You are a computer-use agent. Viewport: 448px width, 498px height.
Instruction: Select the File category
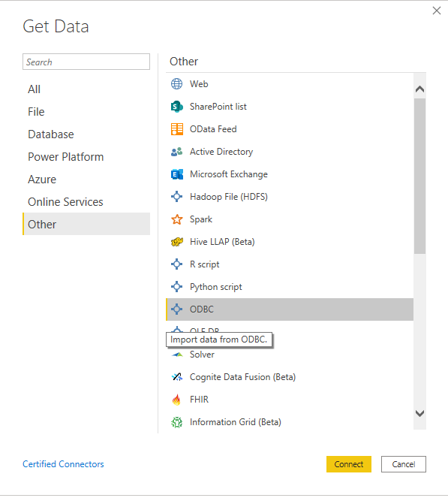coord(86,112)
